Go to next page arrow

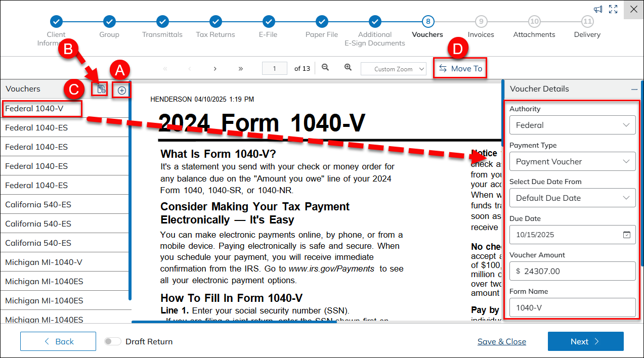click(x=215, y=69)
